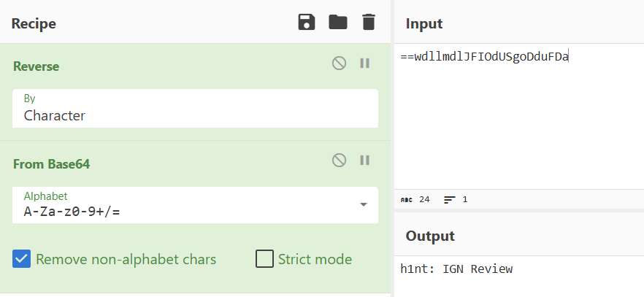644x297 pixels.
Task: Load a recipe via folder icon
Action: [x=338, y=23]
